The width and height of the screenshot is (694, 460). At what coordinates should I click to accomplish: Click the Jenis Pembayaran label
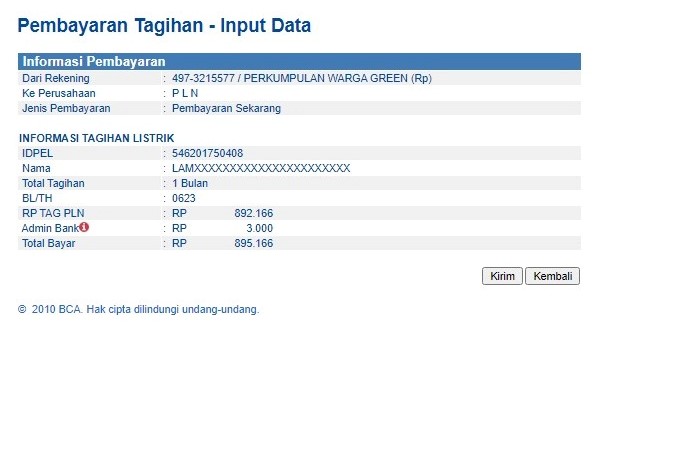point(66,108)
